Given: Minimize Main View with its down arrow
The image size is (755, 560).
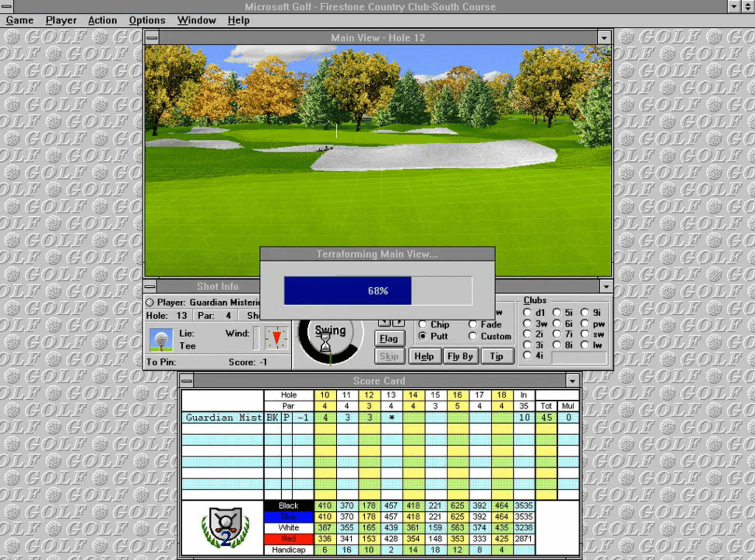Looking at the screenshot, I should coord(604,38).
